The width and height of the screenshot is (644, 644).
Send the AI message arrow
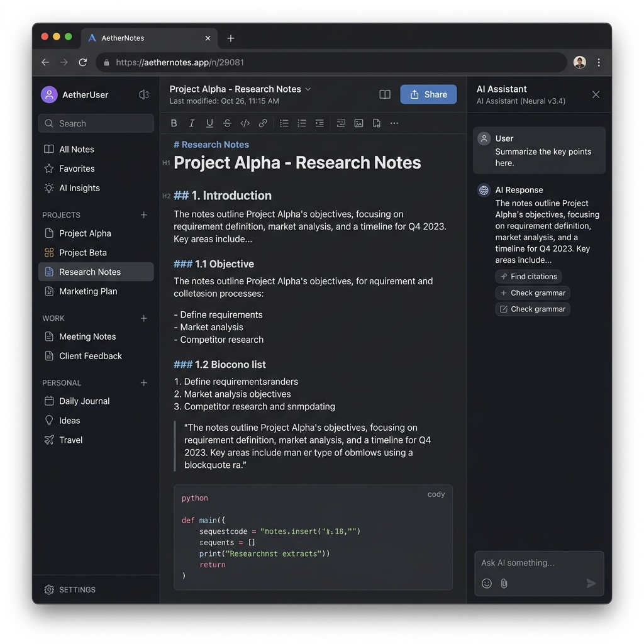click(x=591, y=583)
